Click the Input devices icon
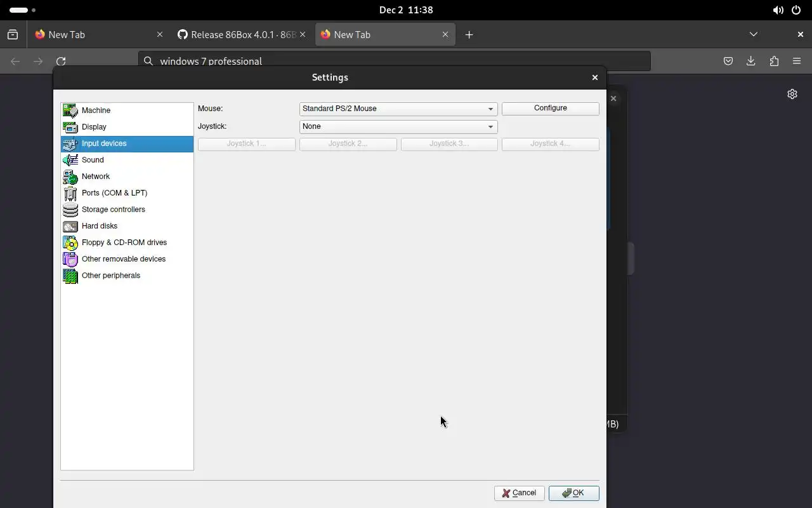Screen dimensions: 812x508 [x=70, y=144]
